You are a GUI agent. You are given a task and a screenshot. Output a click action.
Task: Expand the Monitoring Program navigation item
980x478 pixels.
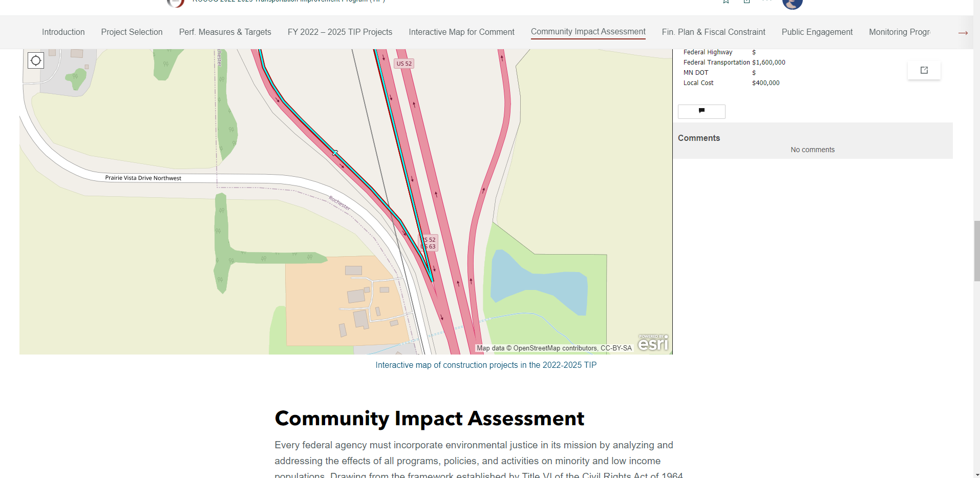[900, 32]
